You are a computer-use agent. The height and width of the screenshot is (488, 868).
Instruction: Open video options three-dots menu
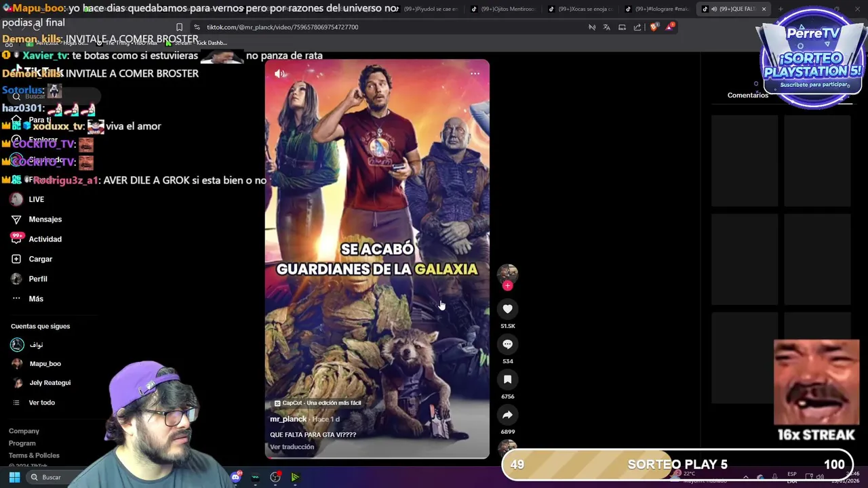[475, 74]
